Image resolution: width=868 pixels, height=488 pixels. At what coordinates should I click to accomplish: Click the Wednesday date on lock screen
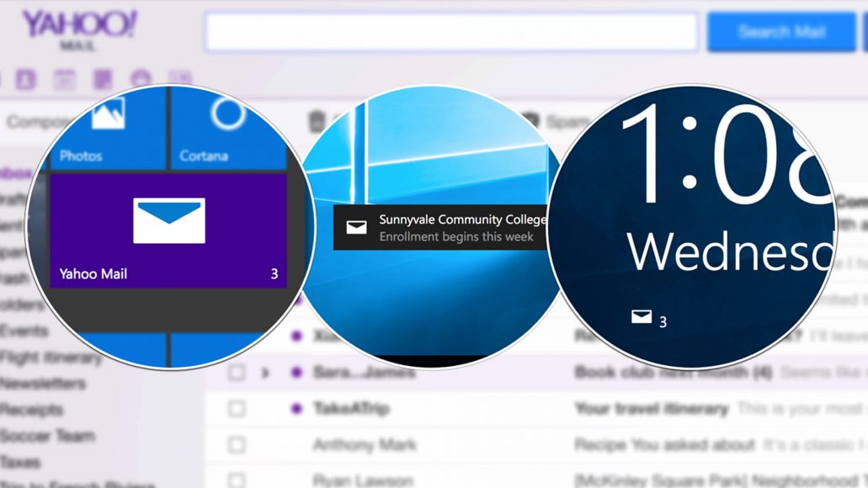click(x=730, y=252)
